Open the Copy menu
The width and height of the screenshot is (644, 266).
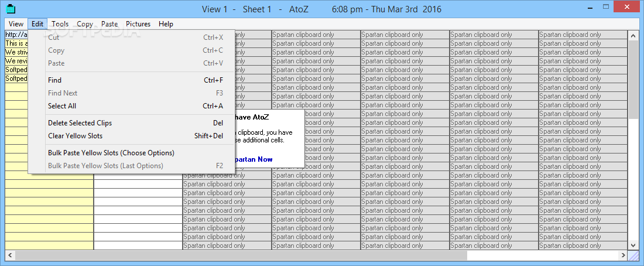pyautogui.click(x=85, y=24)
